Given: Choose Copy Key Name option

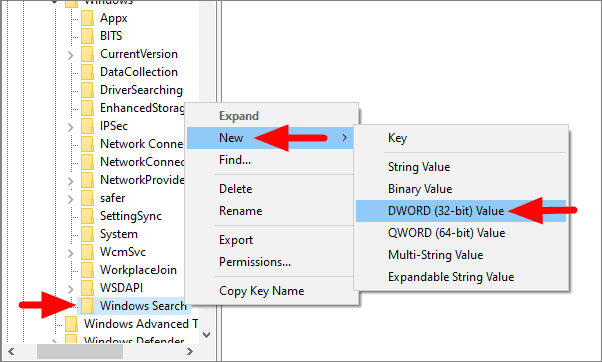Looking at the screenshot, I should (261, 291).
